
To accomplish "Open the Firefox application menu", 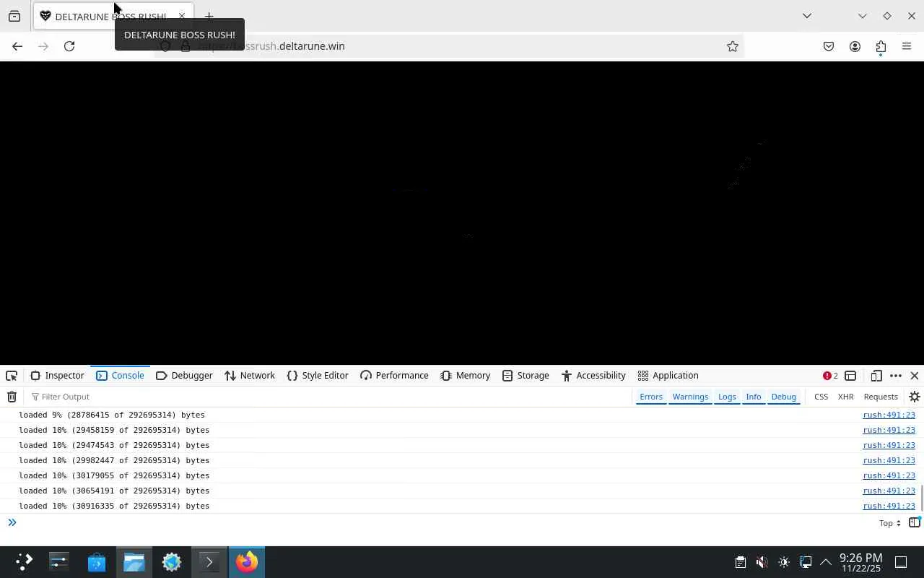I will (907, 46).
